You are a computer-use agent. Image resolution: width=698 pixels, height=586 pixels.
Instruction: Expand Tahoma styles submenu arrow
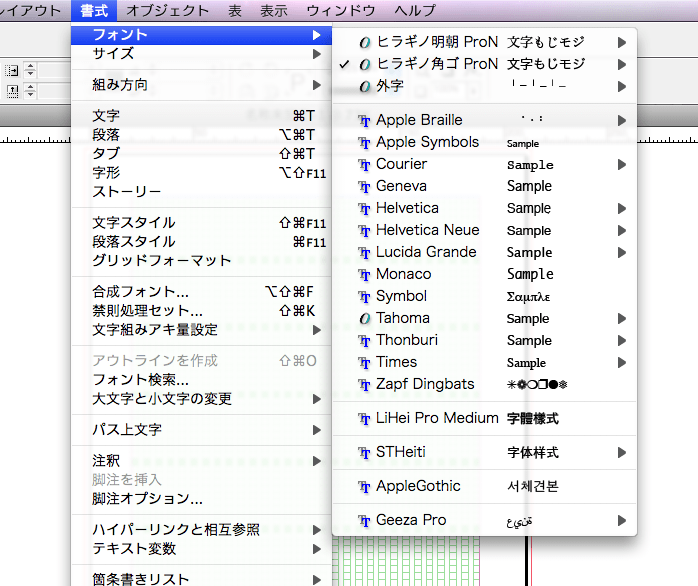point(622,318)
